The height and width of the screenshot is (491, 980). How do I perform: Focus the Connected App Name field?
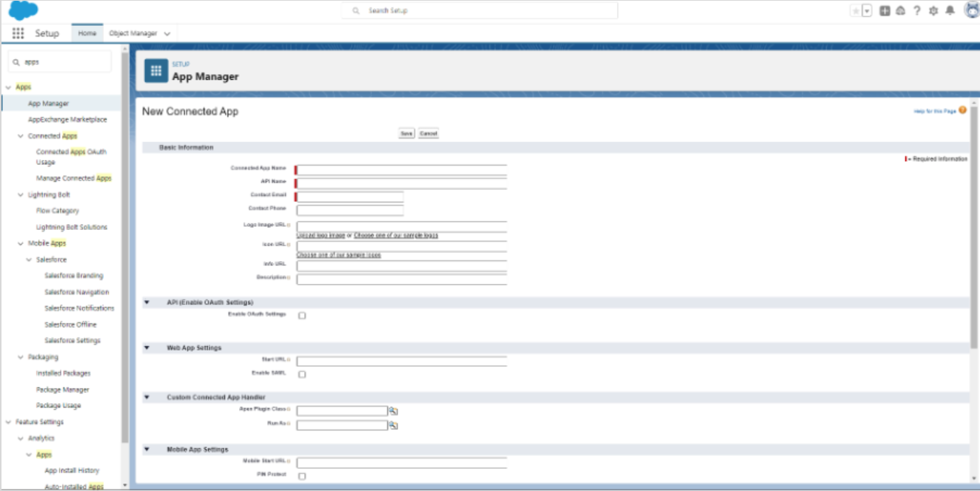tap(402, 169)
